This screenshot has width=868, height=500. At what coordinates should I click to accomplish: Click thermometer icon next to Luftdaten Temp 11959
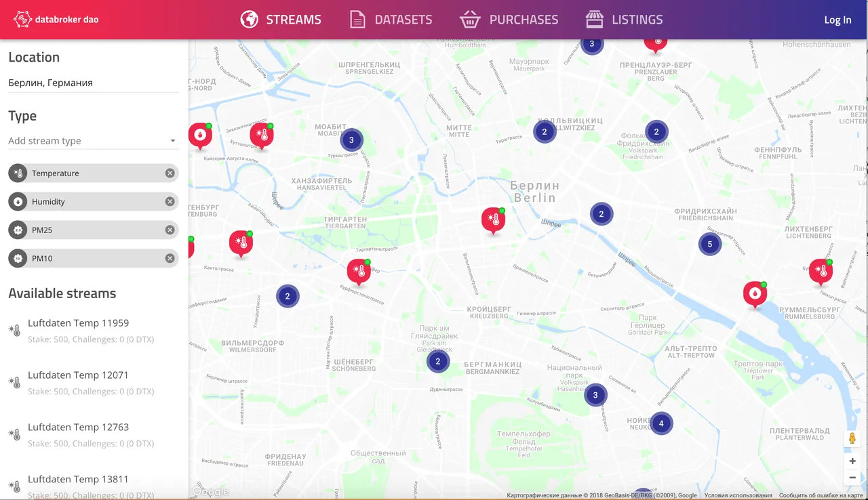[x=14, y=331]
